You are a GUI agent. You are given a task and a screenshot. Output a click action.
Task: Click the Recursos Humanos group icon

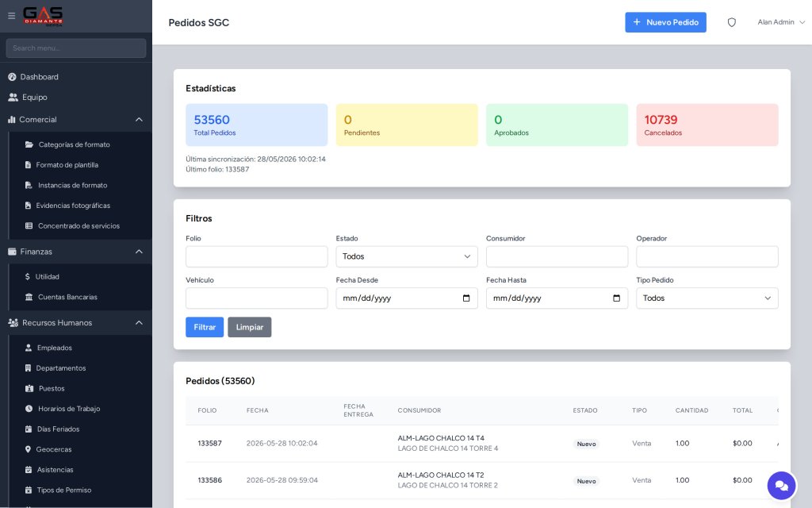(13, 322)
